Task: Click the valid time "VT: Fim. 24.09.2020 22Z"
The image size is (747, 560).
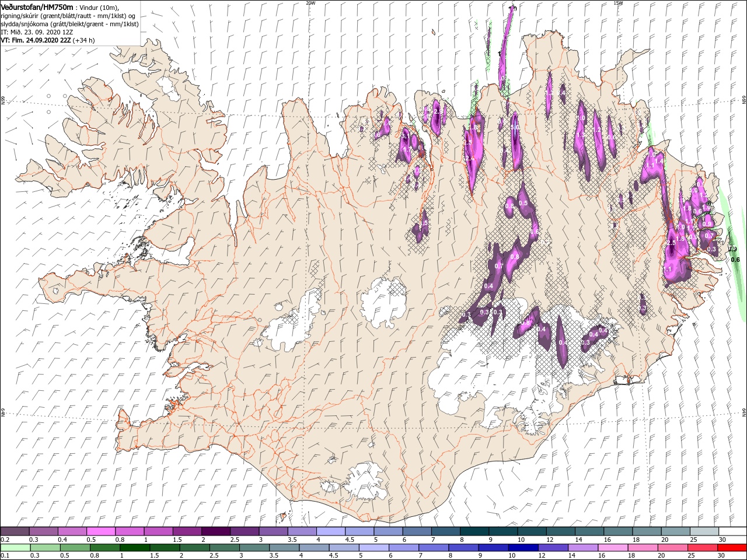Action: coord(36,40)
